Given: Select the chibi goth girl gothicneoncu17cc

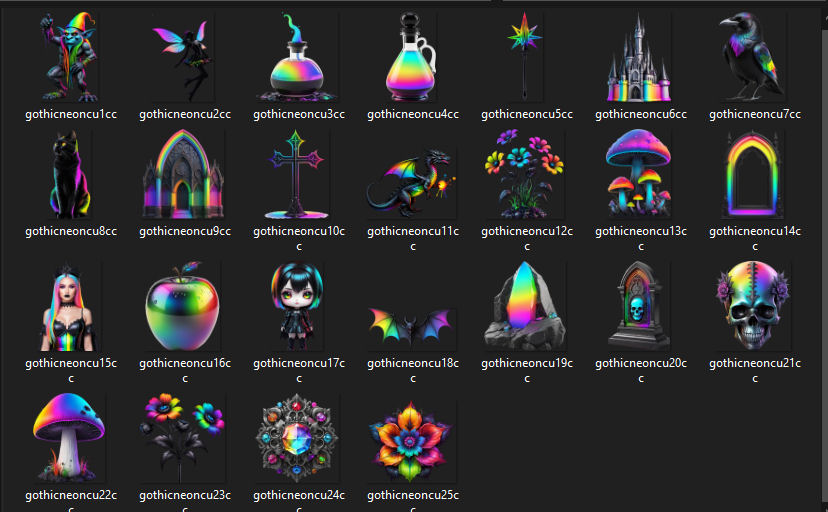Looking at the screenshot, I should [x=297, y=306].
